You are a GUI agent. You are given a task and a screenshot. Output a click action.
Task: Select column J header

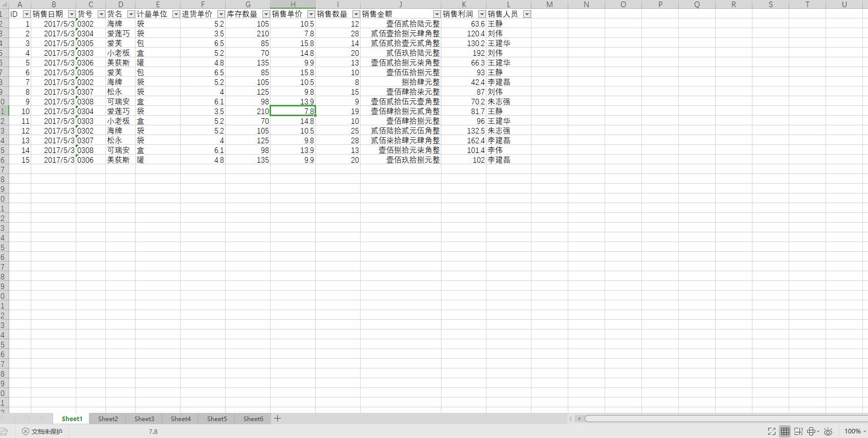(400, 5)
